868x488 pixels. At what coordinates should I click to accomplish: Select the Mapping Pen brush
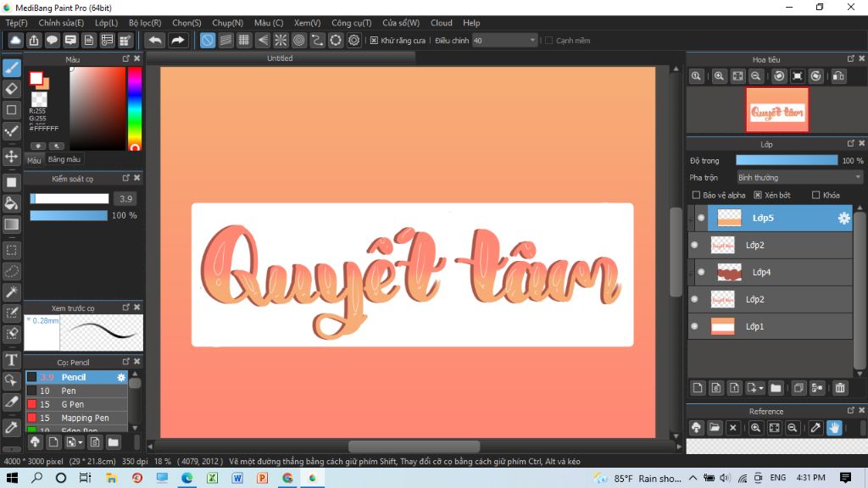76,418
